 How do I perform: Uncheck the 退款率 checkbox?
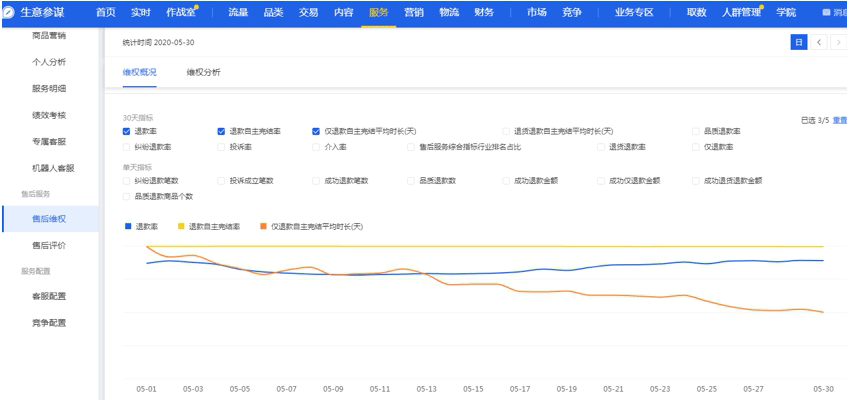click(x=126, y=131)
